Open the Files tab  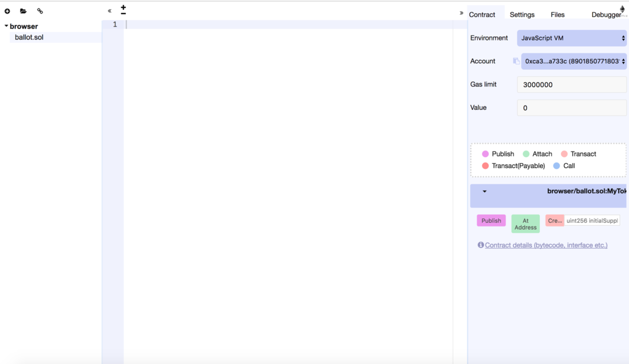[x=557, y=15]
